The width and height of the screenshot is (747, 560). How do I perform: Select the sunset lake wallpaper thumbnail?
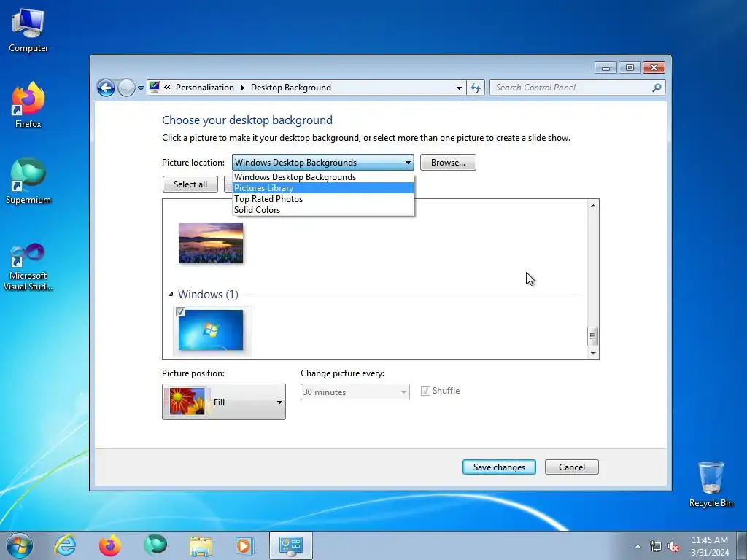pyautogui.click(x=211, y=243)
